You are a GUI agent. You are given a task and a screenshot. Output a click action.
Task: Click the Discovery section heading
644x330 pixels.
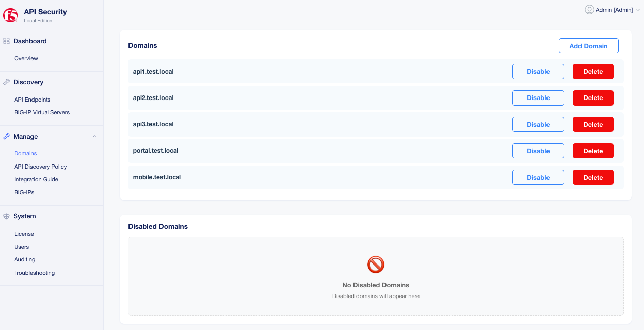(x=28, y=82)
